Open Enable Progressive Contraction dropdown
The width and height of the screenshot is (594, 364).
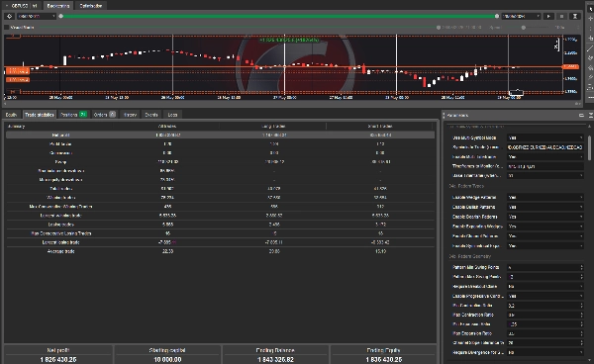[x=545, y=296]
